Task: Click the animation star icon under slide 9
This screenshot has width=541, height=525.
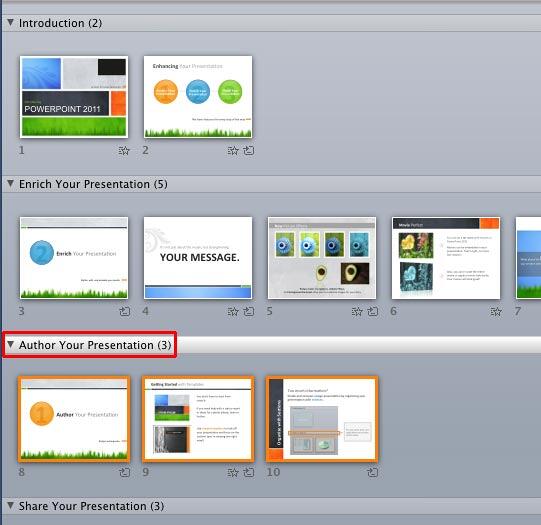Action: [x=233, y=472]
